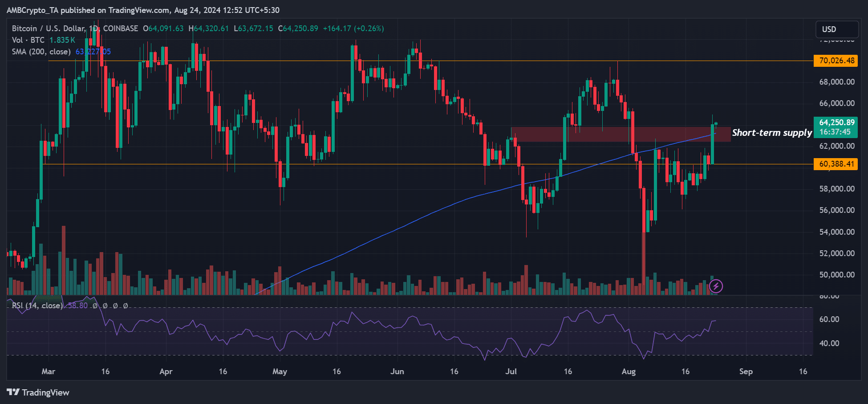Click the Short-term supply annotation text

772,133
